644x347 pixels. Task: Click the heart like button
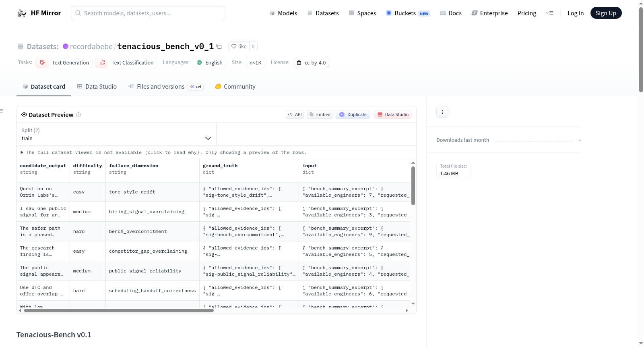239,46
